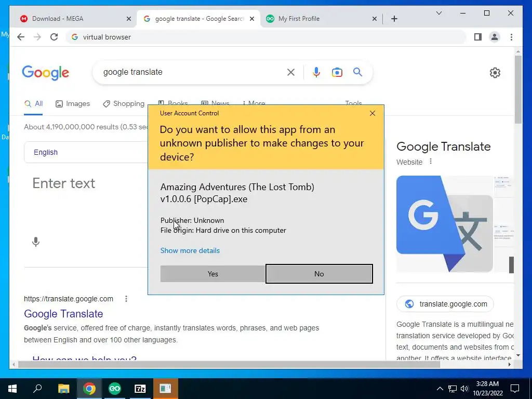The width and height of the screenshot is (532, 399).
Task: Click highlighted installer taskbar icon
Action: [x=166, y=389]
